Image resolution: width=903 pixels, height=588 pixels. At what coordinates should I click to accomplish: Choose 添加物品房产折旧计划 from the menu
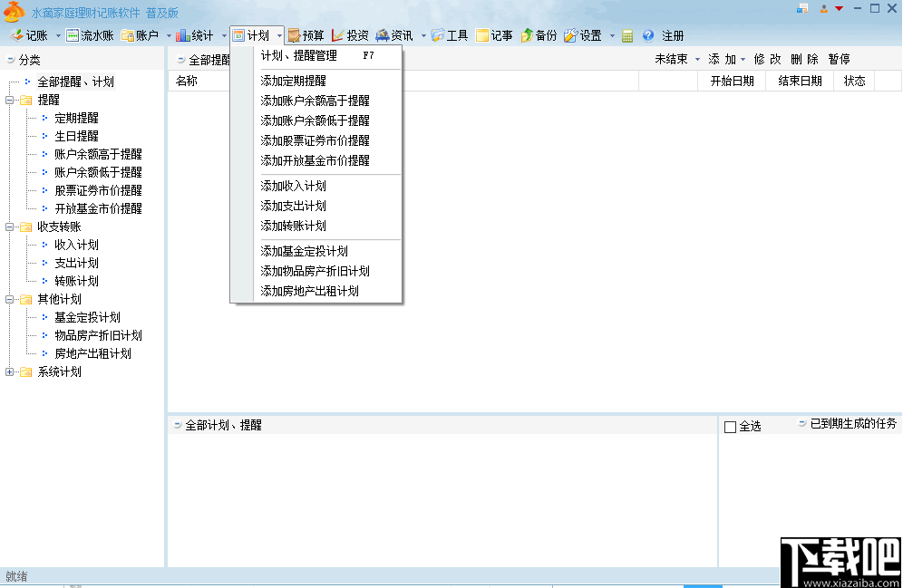pyautogui.click(x=327, y=271)
